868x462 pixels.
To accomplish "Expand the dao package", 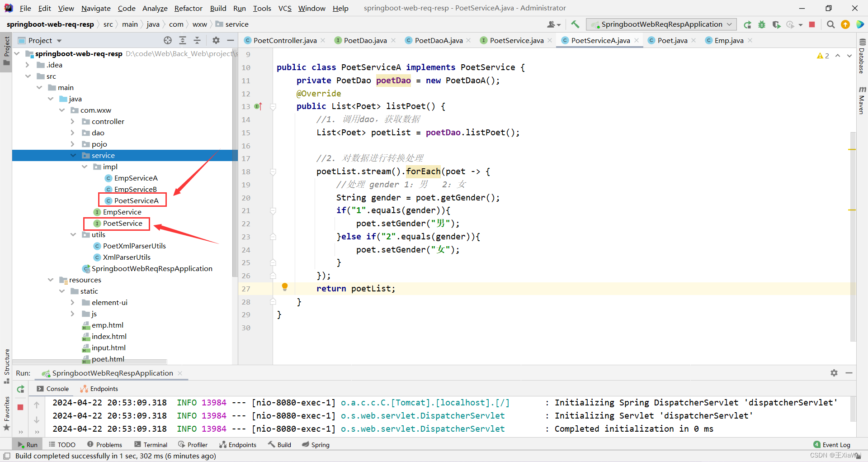I will click(x=73, y=133).
